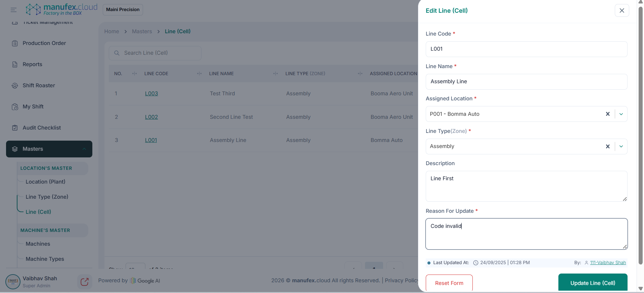Click the Reset Form button

click(449, 283)
